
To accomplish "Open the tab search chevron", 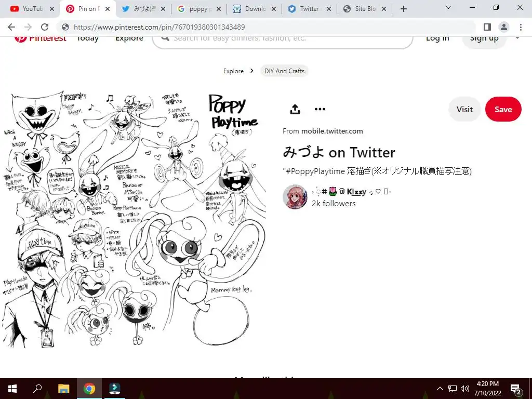I will [448, 7].
